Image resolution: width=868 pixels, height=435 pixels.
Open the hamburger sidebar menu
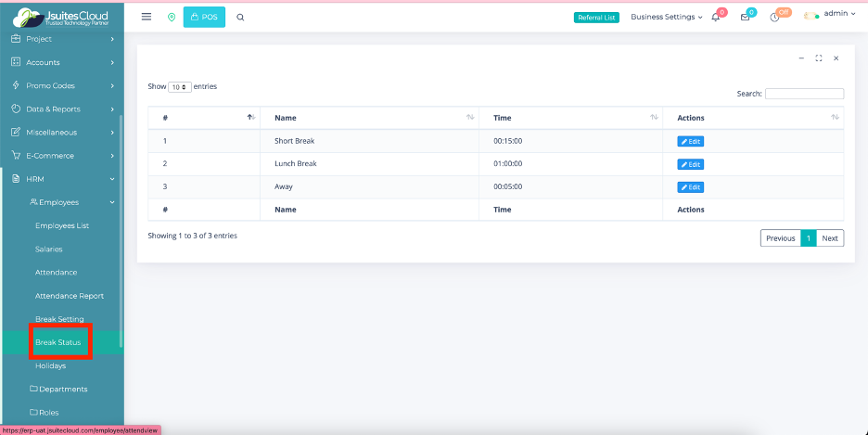[x=147, y=17]
